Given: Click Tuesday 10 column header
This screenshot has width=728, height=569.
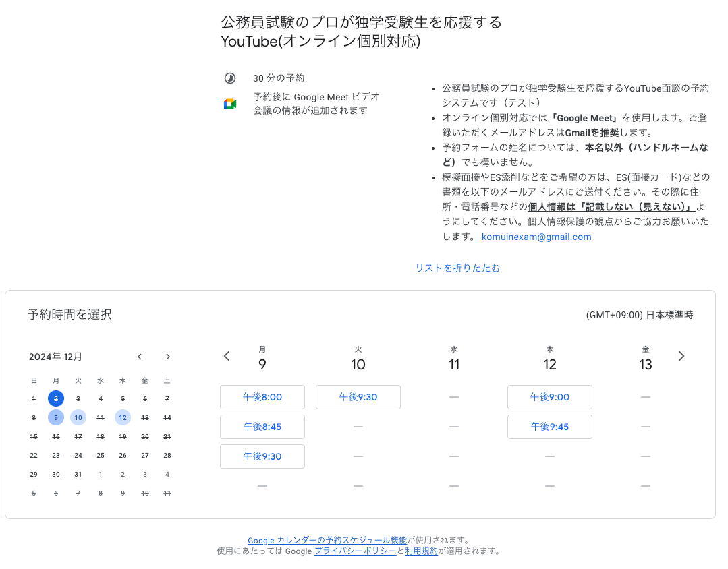Looking at the screenshot, I should coord(358,359).
